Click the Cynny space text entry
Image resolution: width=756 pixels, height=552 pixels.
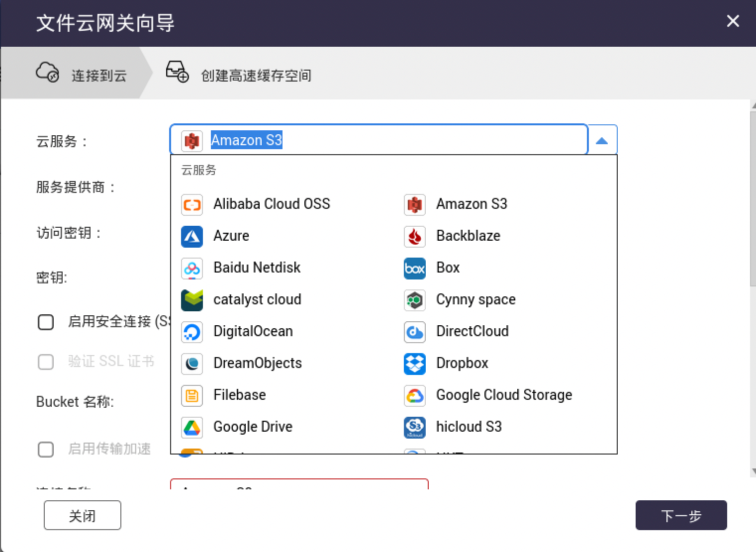476,300
